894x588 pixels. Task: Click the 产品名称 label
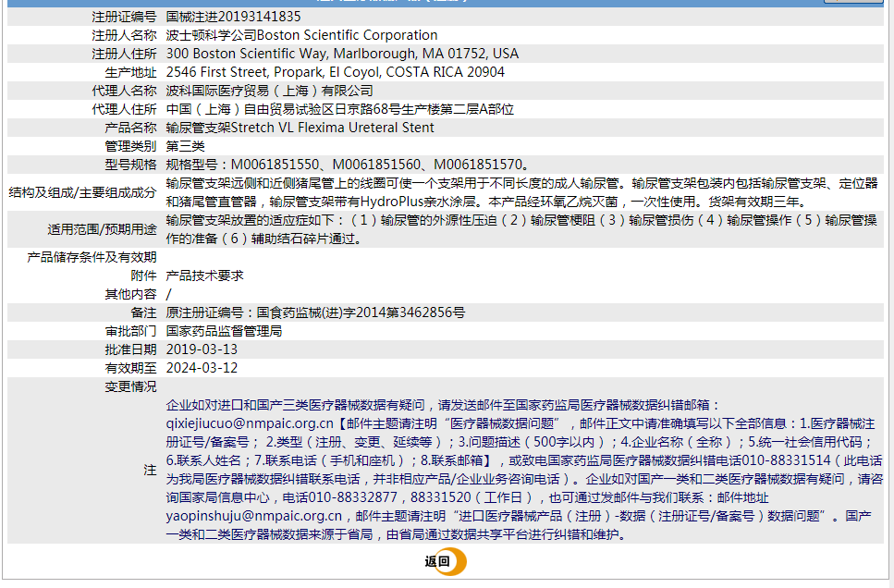pos(130,128)
